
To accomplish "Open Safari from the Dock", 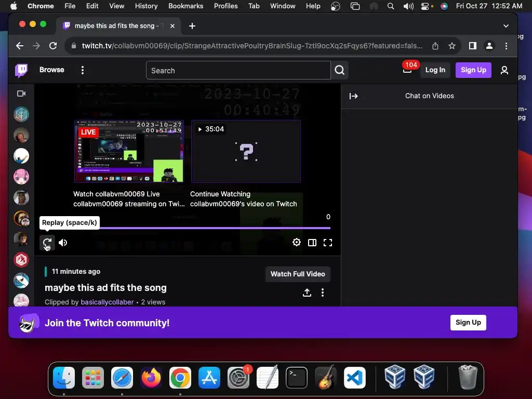I will pyautogui.click(x=122, y=378).
